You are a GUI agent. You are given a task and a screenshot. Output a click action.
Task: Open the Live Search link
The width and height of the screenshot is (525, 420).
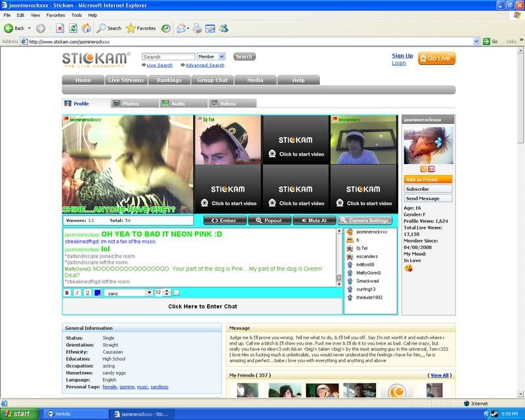(x=159, y=65)
